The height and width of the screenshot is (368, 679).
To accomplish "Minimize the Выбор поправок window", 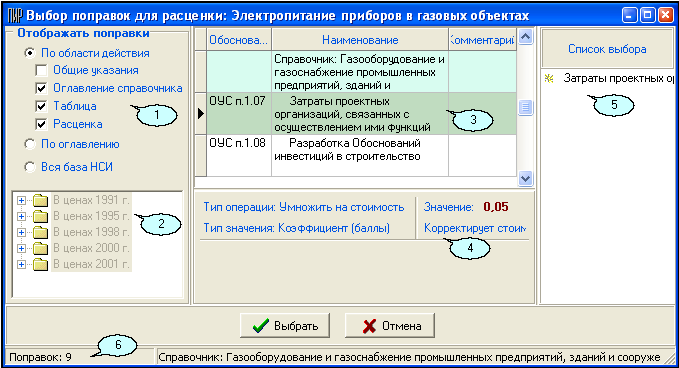I will (x=630, y=16).
